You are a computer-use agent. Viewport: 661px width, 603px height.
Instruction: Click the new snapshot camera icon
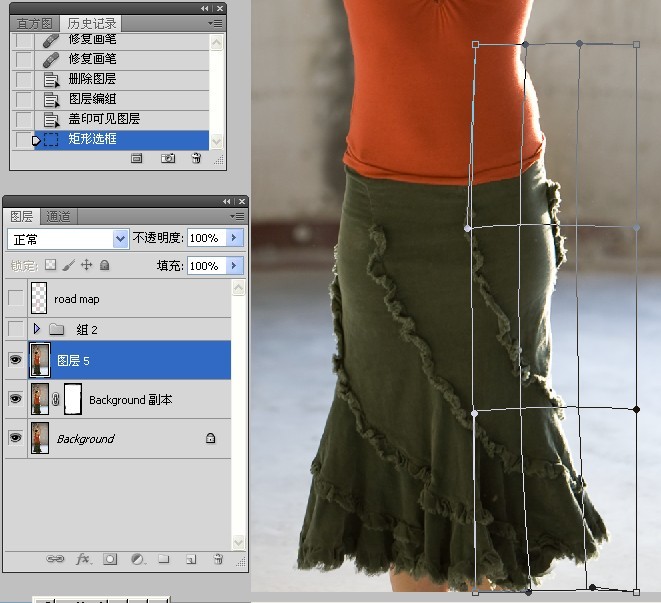pos(168,159)
